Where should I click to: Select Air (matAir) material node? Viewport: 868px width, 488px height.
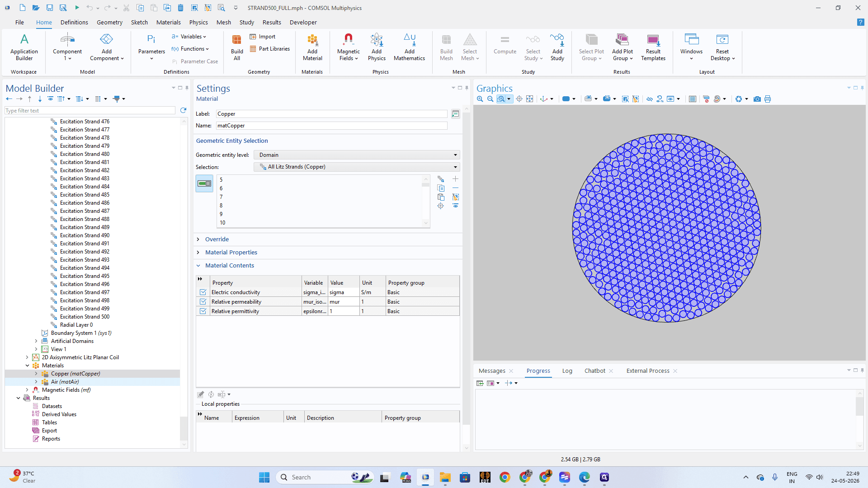point(65,382)
